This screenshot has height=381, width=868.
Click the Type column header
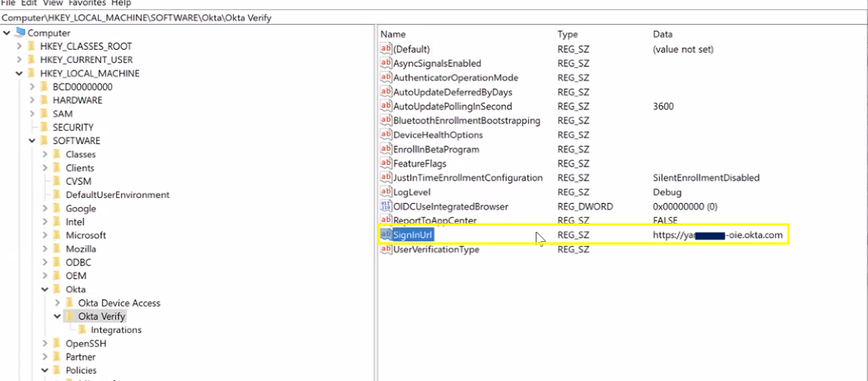[x=568, y=35]
